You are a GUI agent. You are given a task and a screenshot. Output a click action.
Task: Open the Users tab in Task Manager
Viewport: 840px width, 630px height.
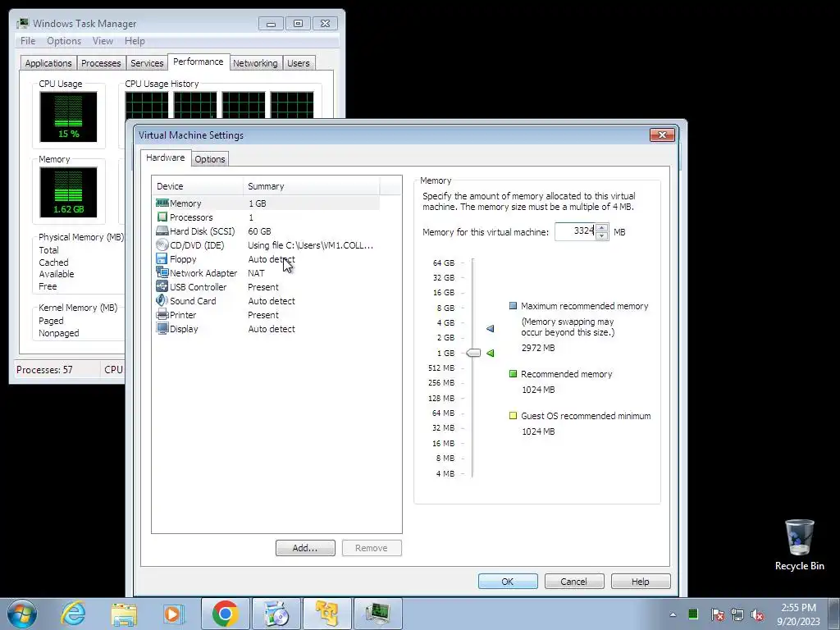299,63
